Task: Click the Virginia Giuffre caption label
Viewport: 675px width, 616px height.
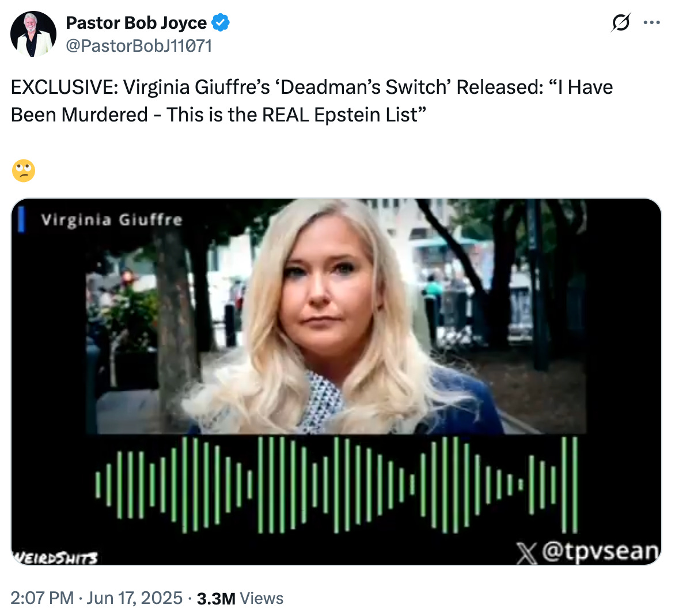Action: [x=112, y=220]
